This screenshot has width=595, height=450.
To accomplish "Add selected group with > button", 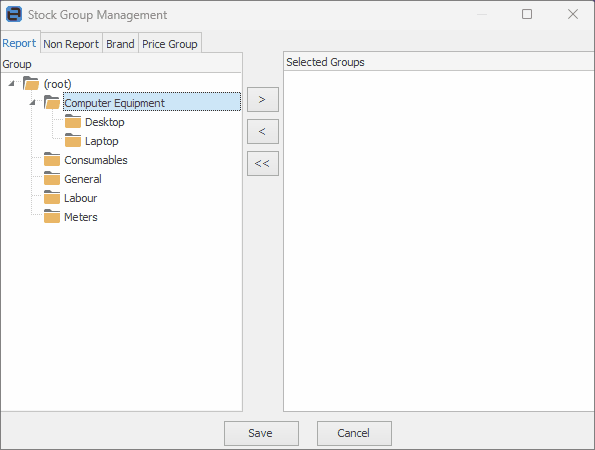I will point(263,99).
